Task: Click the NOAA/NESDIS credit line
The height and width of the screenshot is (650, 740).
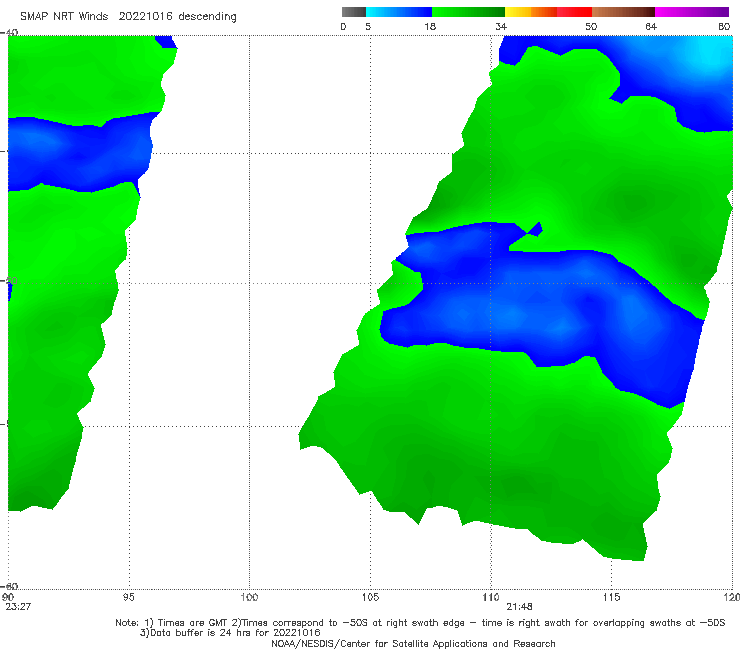Action: (x=413, y=644)
